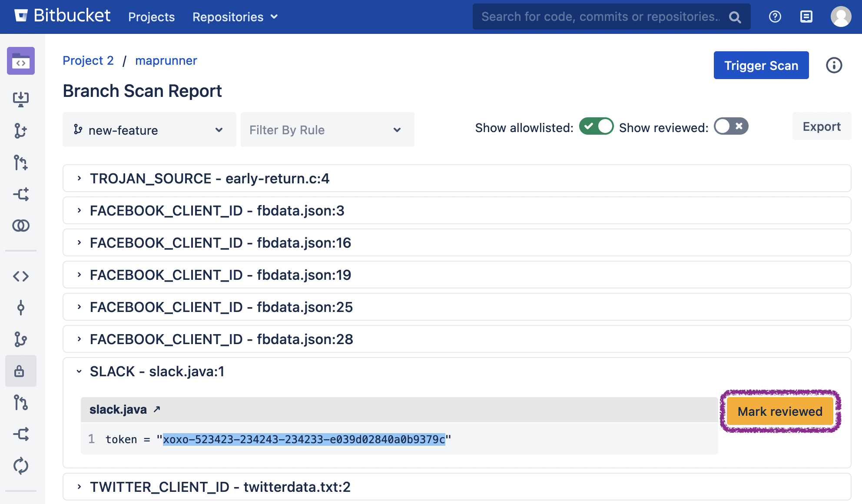Disable the Show allowlisted toggle

click(x=596, y=126)
